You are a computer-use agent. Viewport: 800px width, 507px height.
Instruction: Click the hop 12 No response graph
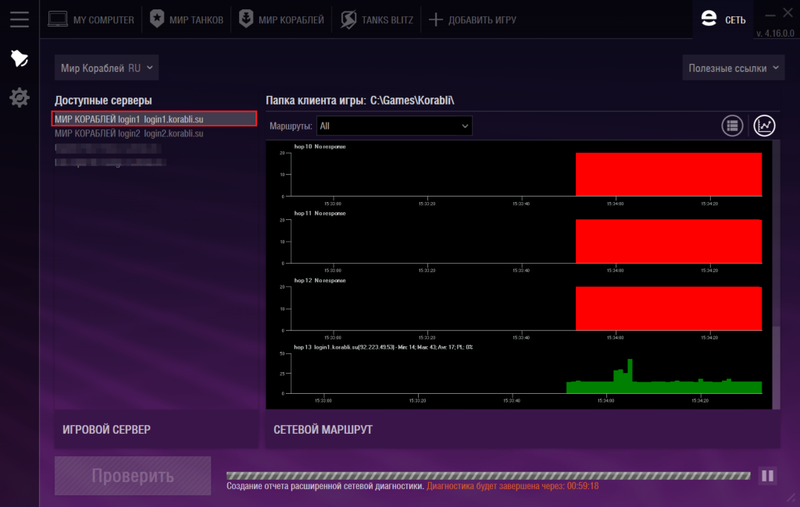click(519, 308)
